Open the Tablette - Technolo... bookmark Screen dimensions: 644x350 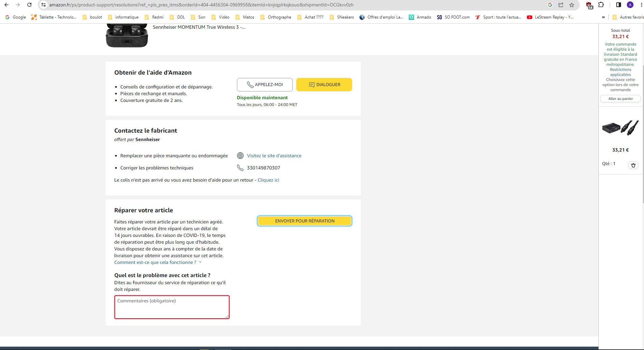point(54,17)
